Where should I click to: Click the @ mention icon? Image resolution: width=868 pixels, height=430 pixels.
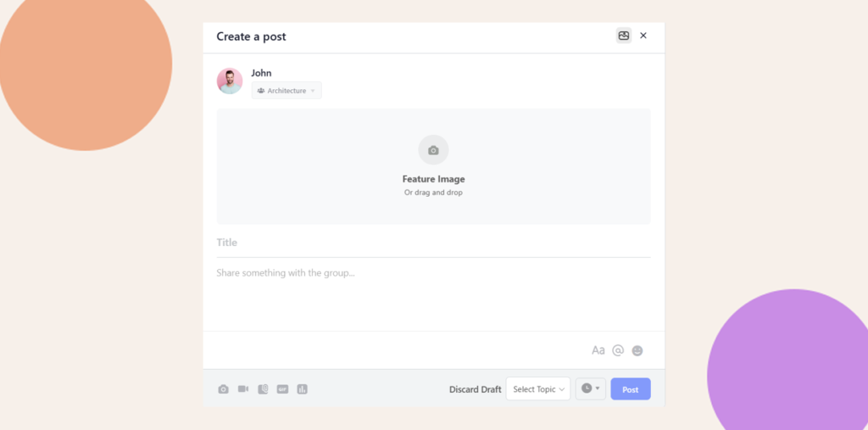[x=618, y=350]
